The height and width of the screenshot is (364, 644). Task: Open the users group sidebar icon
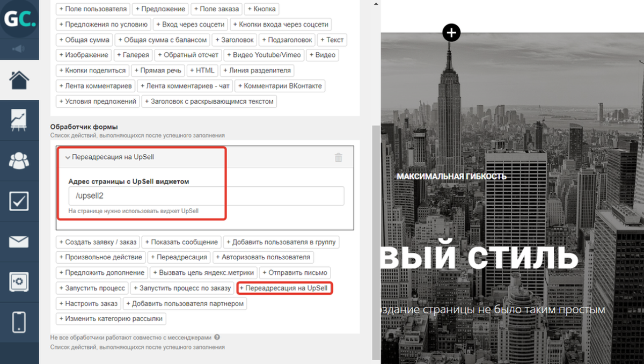click(x=19, y=160)
